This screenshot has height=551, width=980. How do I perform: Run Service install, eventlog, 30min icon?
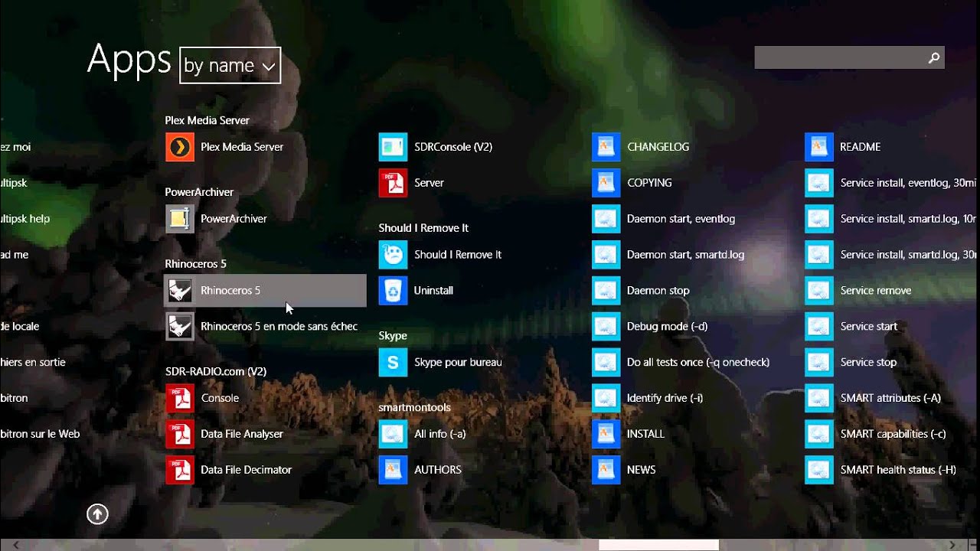[818, 183]
